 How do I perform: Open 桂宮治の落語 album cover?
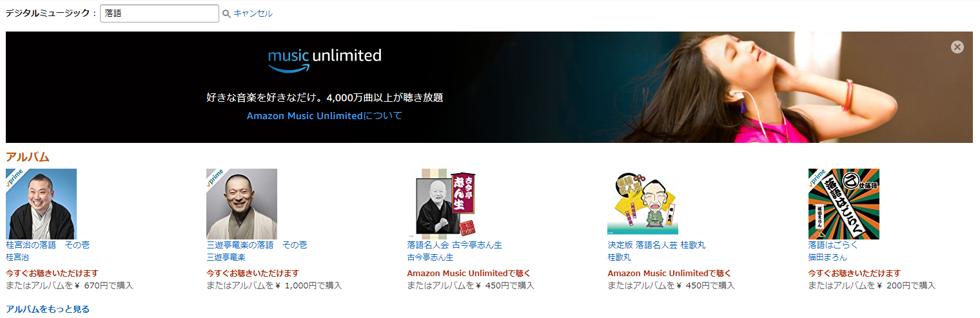point(41,204)
